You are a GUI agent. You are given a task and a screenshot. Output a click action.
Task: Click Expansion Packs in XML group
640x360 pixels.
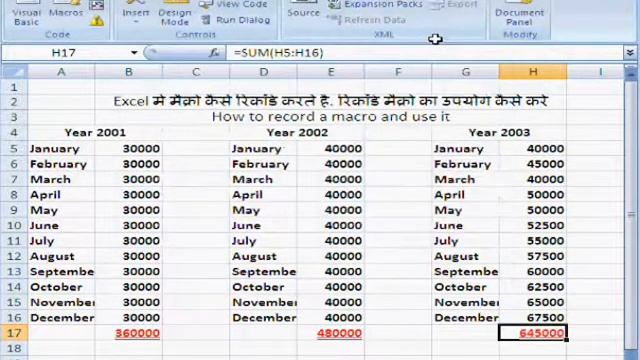pyautogui.click(x=376, y=4)
